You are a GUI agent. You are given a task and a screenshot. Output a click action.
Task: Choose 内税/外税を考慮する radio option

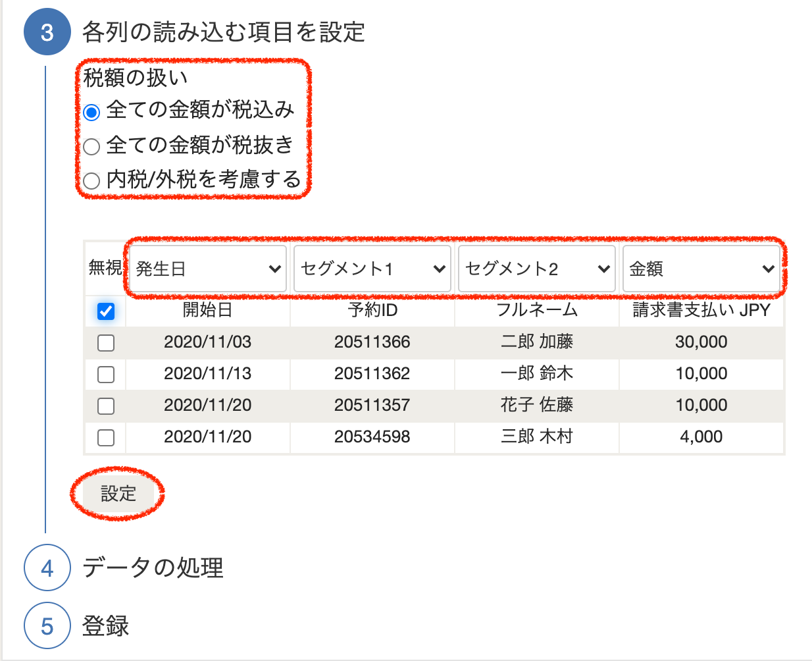tap(92, 180)
